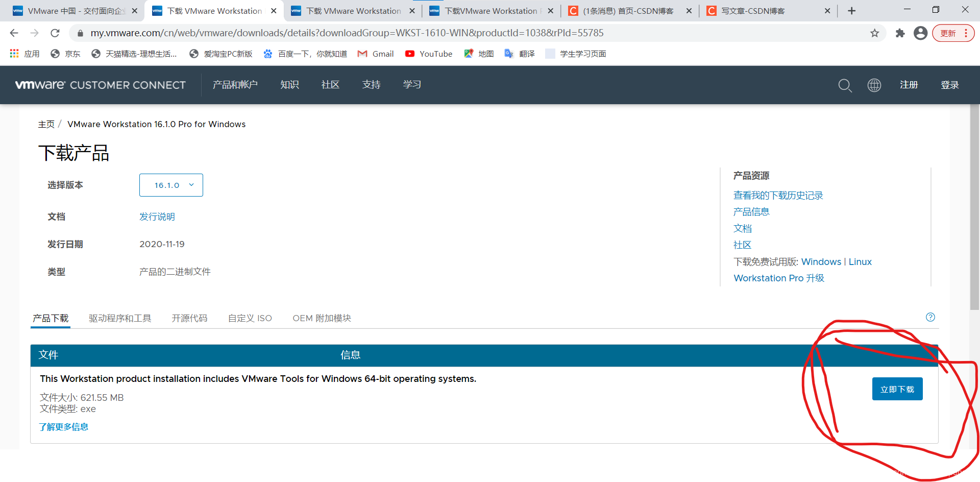Open the 文档 link under 产品资源
The width and height of the screenshot is (980, 482).
(743, 228)
